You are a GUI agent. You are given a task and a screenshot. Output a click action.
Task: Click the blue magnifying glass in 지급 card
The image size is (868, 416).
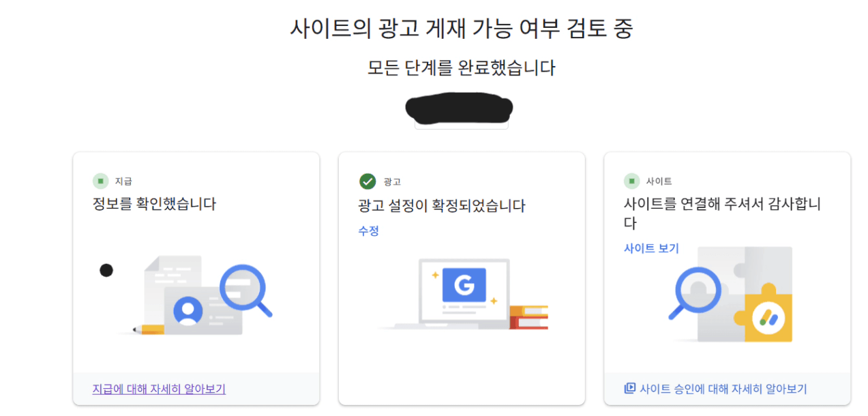[x=243, y=289]
